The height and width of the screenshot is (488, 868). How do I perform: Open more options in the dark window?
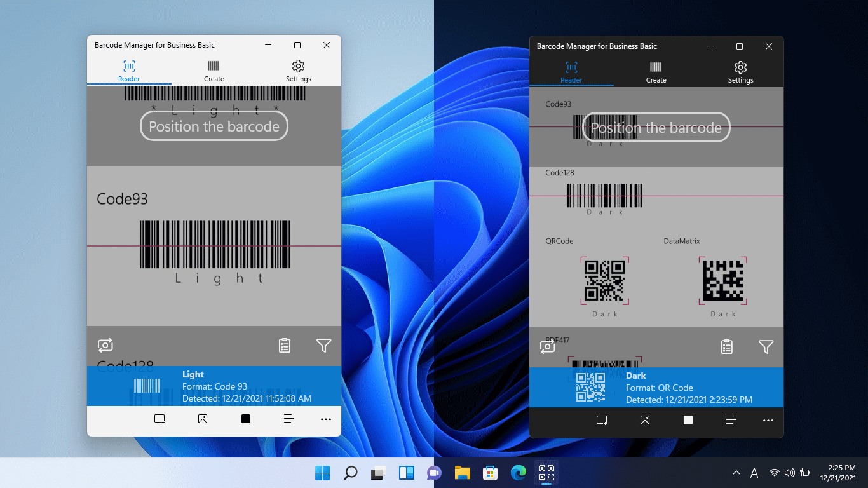[x=768, y=421]
